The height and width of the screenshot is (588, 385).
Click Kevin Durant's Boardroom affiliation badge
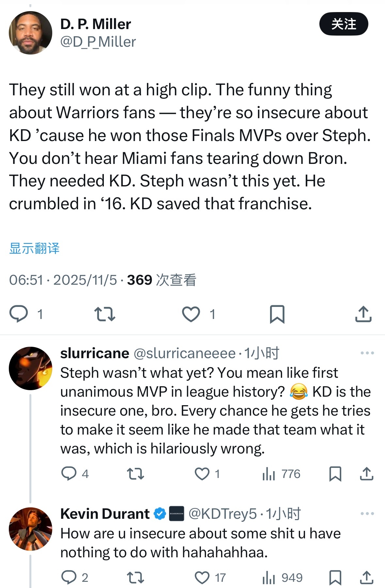pos(176,514)
